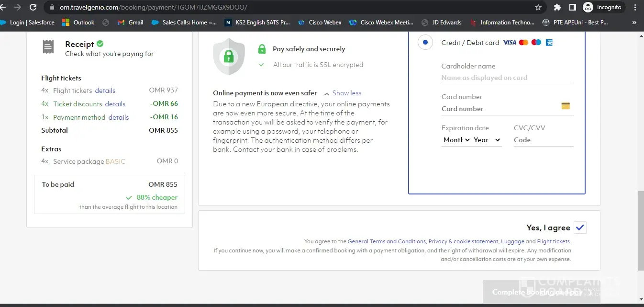Toggle the Yes, I agree checkbox

pos(580,227)
